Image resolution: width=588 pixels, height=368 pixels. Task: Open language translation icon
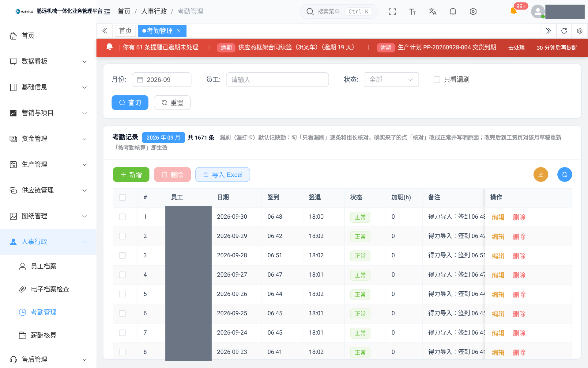(x=432, y=12)
